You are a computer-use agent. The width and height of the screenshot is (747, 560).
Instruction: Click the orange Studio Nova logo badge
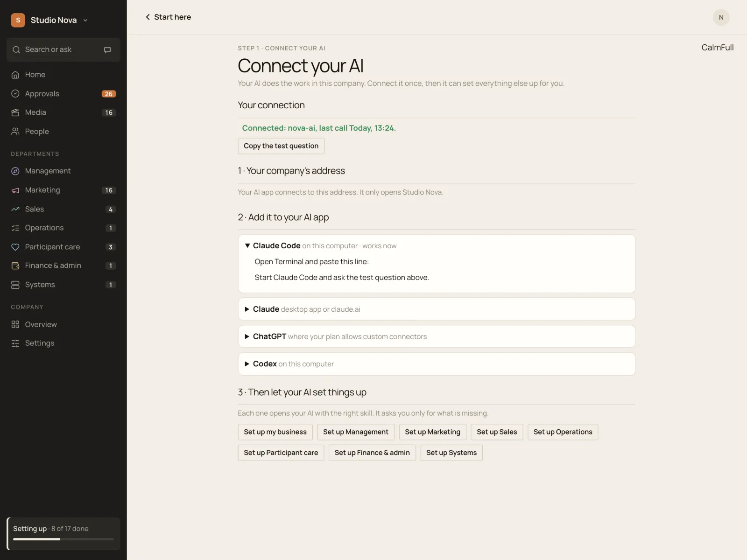tap(18, 20)
